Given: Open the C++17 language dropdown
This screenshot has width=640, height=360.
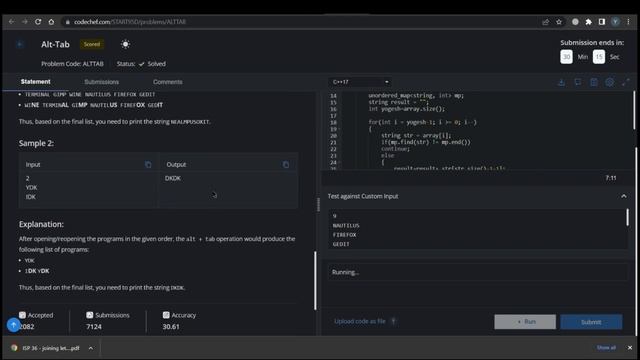Looking at the screenshot, I should [360, 82].
